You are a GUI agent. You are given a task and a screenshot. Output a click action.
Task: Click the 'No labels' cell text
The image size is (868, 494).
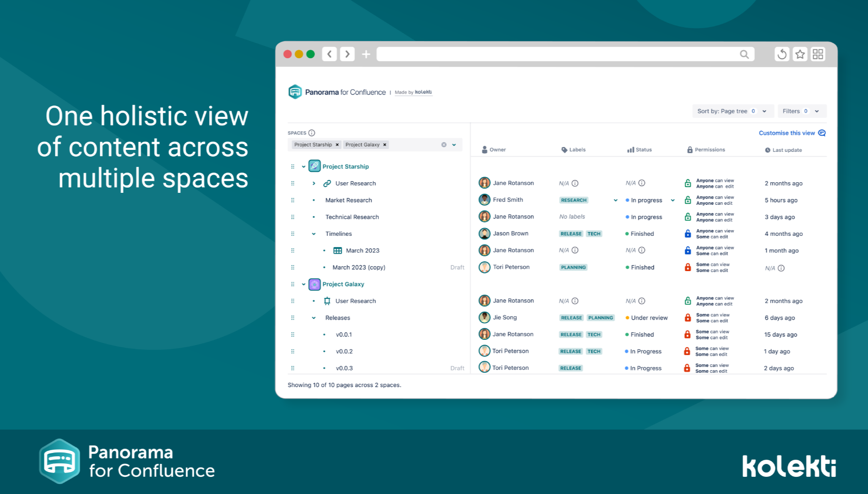(572, 217)
